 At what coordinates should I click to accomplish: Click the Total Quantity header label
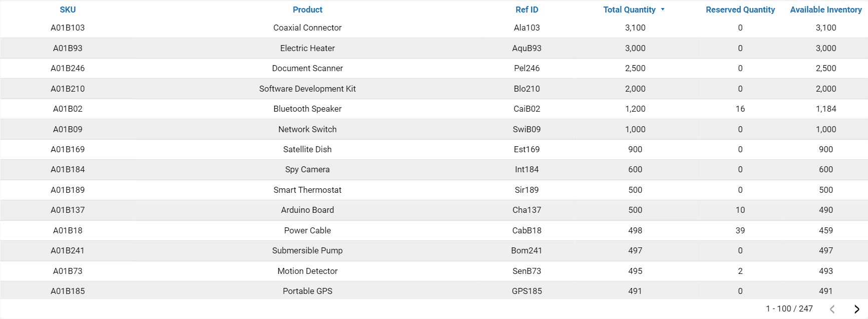click(629, 10)
